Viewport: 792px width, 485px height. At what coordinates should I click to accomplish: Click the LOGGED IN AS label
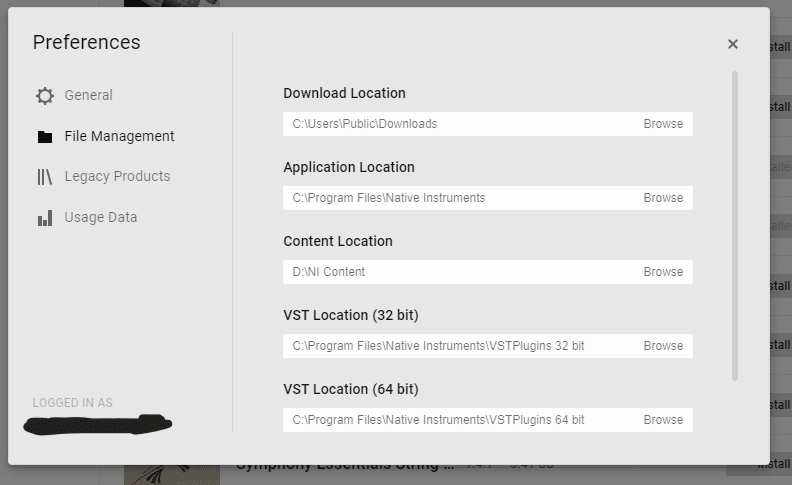(73, 403)
